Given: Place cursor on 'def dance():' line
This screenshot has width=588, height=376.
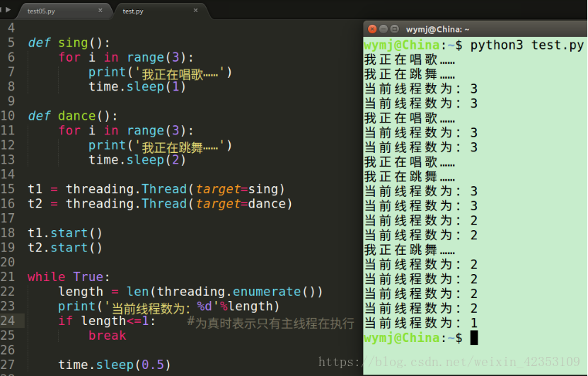Looking at the screenshot, I should pyautogui.click(x=73, y=116).
